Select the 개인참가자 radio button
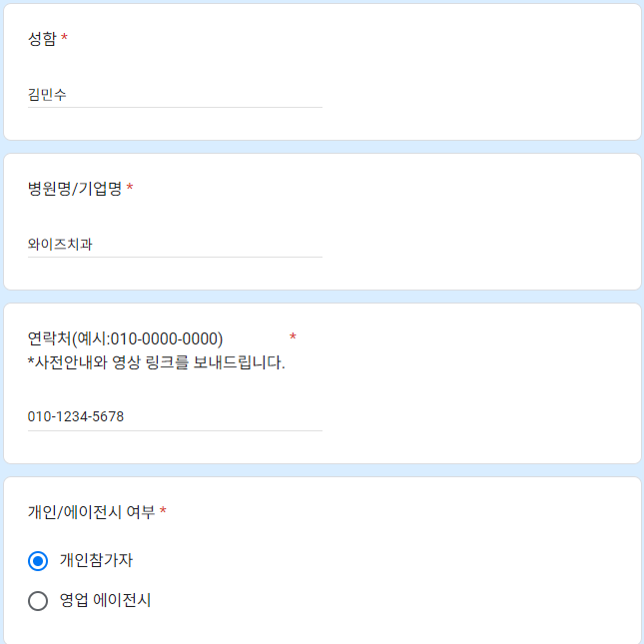Viewport: 644px width, 644px height. pyautogui.click(x=38, y=561)
